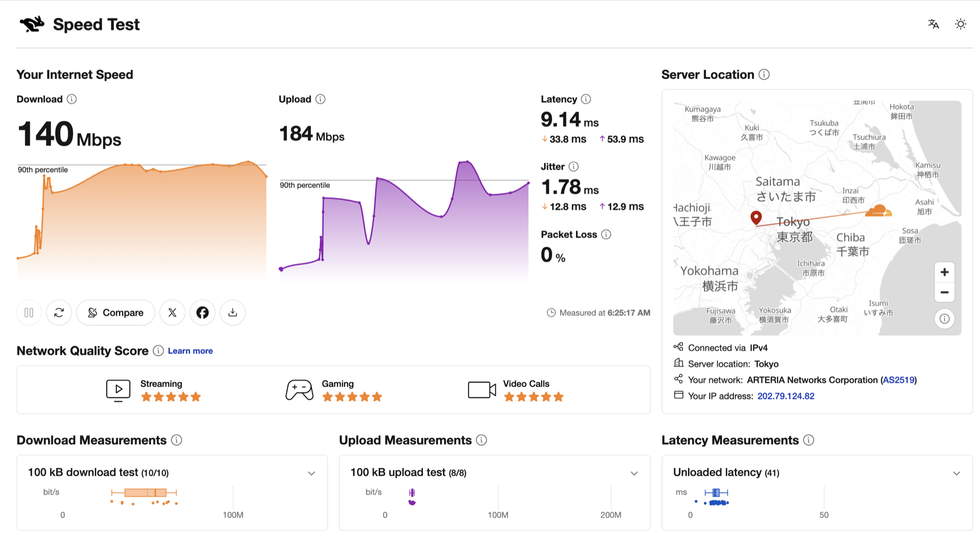
Task: Follow the Learn more link
Action: 191,351
